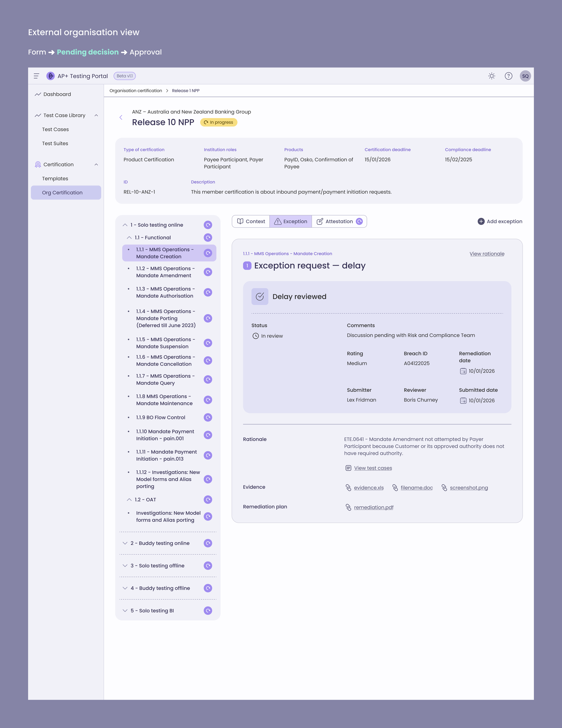Open help via the question mark icon
Image resolution: width=562 pixels, height=728 pixels.
pyautogui.click(x=509, y=76)
